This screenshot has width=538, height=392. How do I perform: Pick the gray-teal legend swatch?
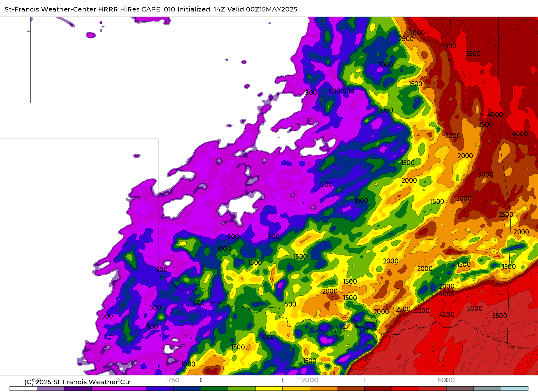click(487, 389)
